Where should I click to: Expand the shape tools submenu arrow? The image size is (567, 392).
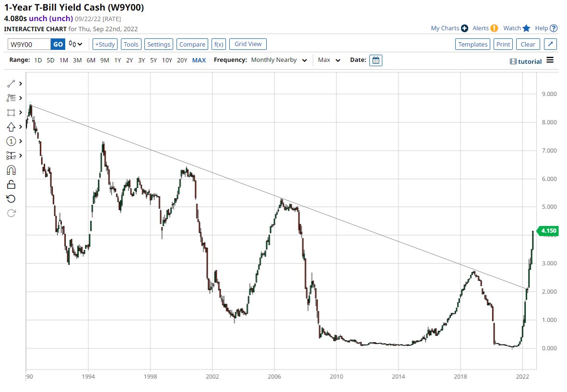[x=21, y=112]
